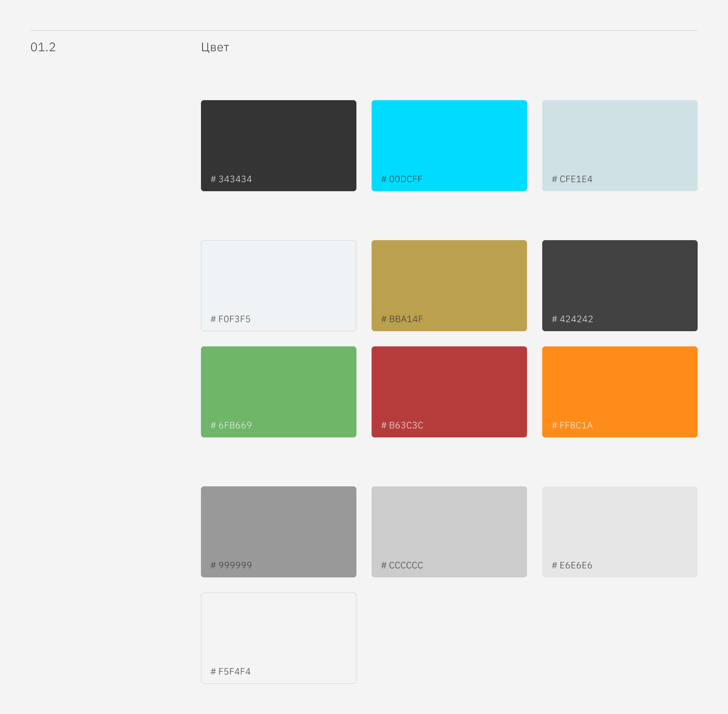Click the # BBA14F hex label

click(x=402, y=319)
